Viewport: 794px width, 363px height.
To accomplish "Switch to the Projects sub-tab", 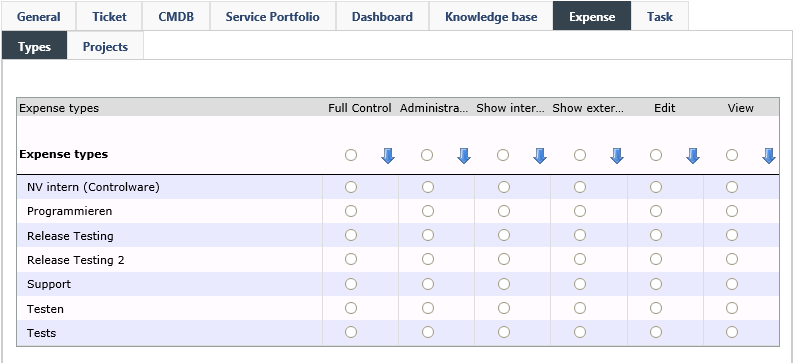I will click(105, 47).
